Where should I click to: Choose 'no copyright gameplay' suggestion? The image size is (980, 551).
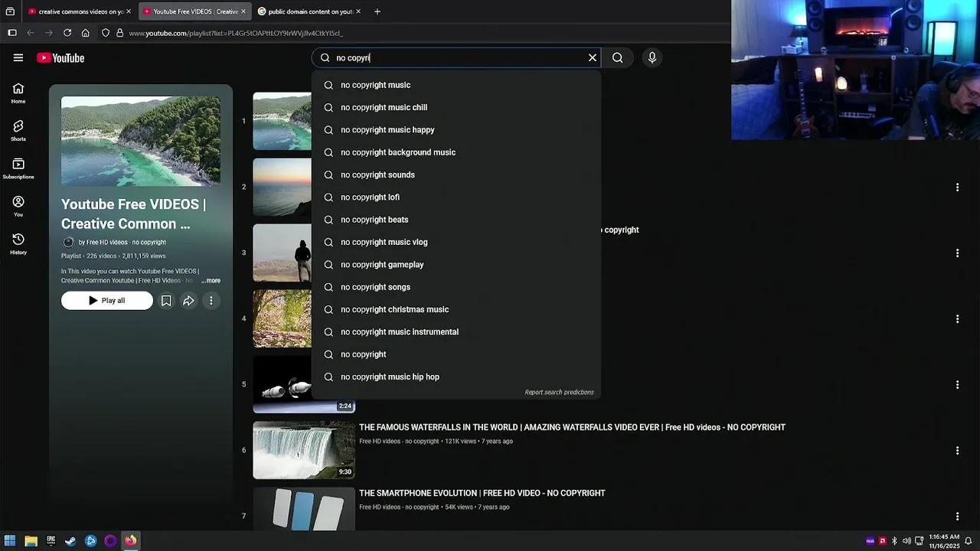pos(456,265)
